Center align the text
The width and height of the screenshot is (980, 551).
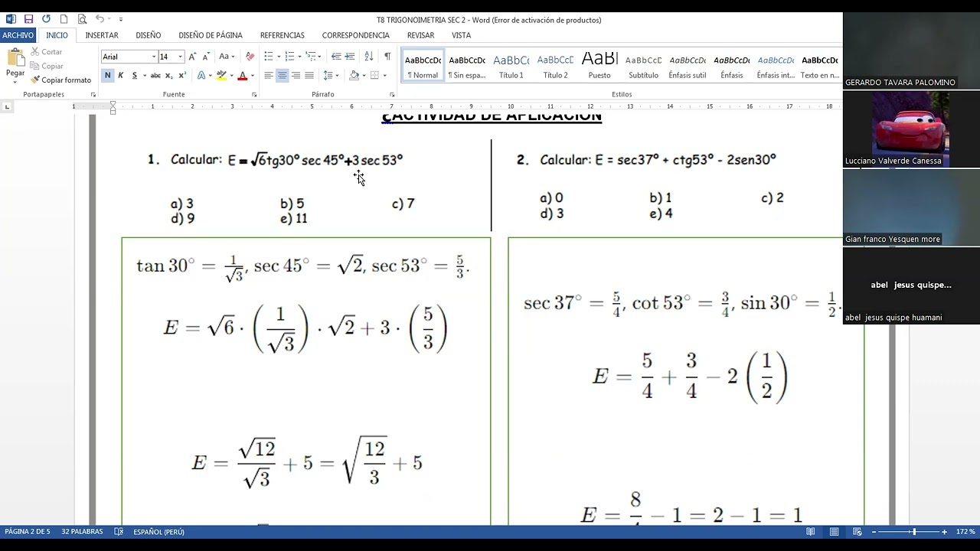coord(283,76)
